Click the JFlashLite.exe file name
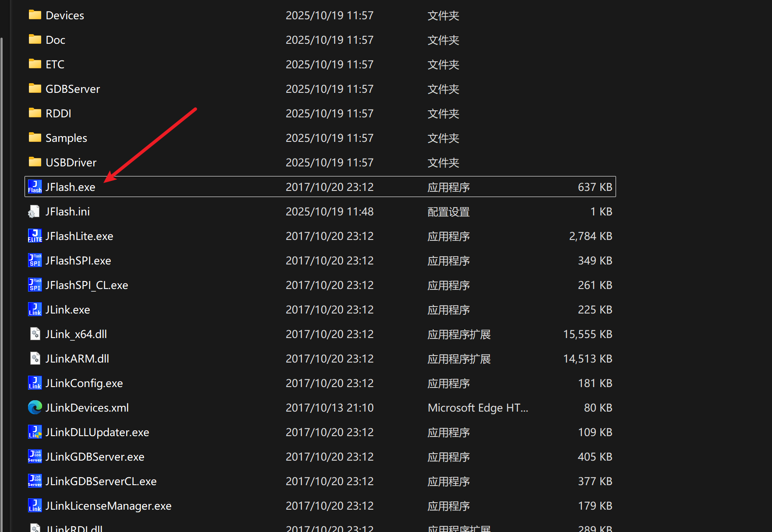The width and height of the screenshot is (772, 532). (x=79, y=236)
